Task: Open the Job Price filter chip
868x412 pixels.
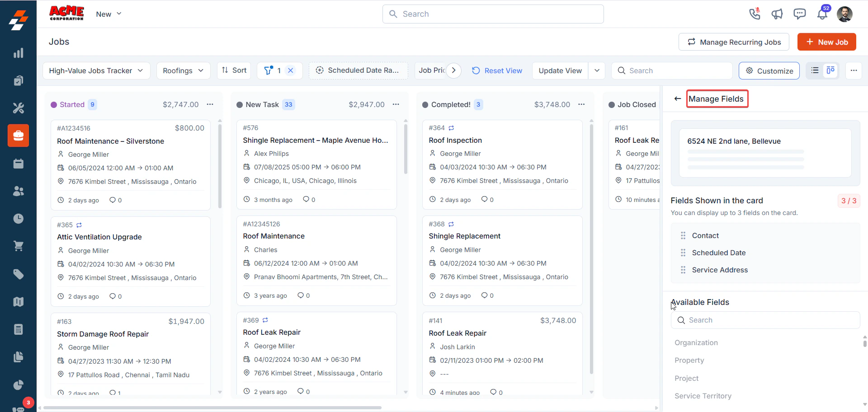Action: pos(432,70)
